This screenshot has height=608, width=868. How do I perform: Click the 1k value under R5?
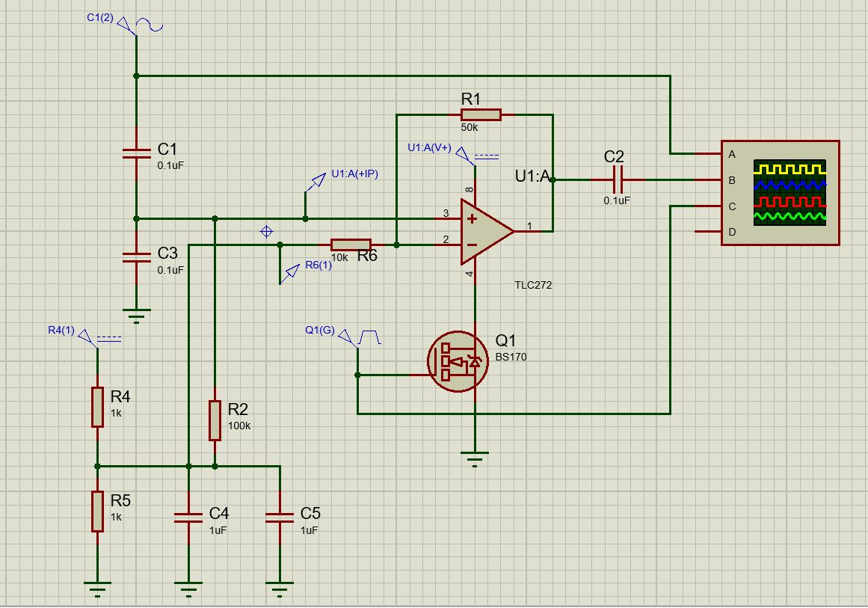pyautogui.click(x=116, y=518)
